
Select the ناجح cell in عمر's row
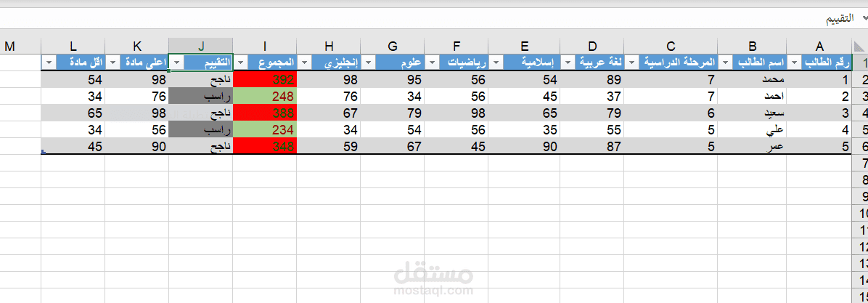pyautogui.click(x=201, y=147)
